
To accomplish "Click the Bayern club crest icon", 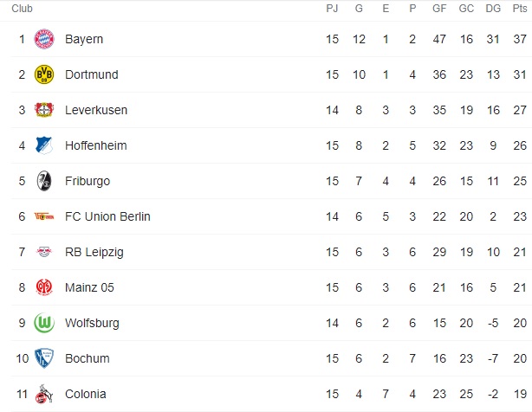I will [43, 39].
